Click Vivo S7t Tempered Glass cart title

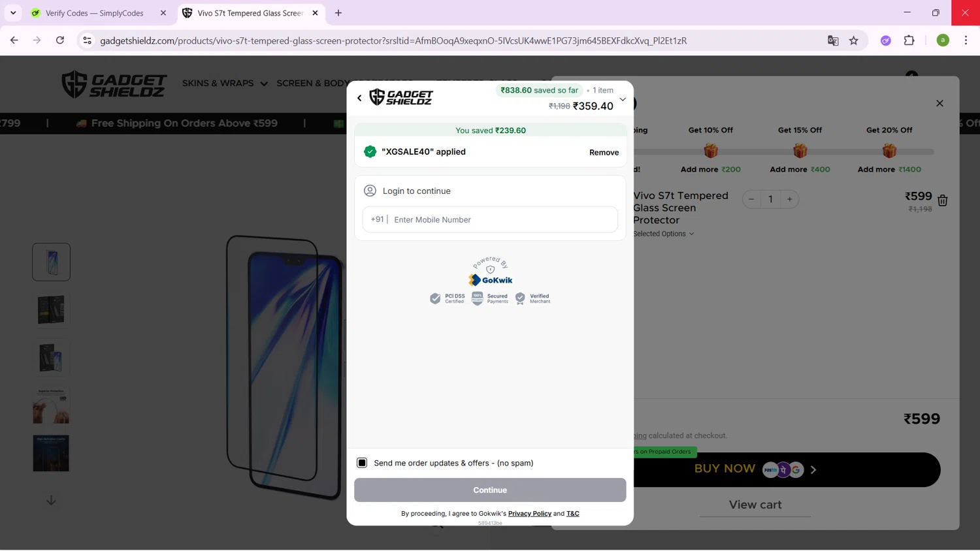tap(681, 208)
